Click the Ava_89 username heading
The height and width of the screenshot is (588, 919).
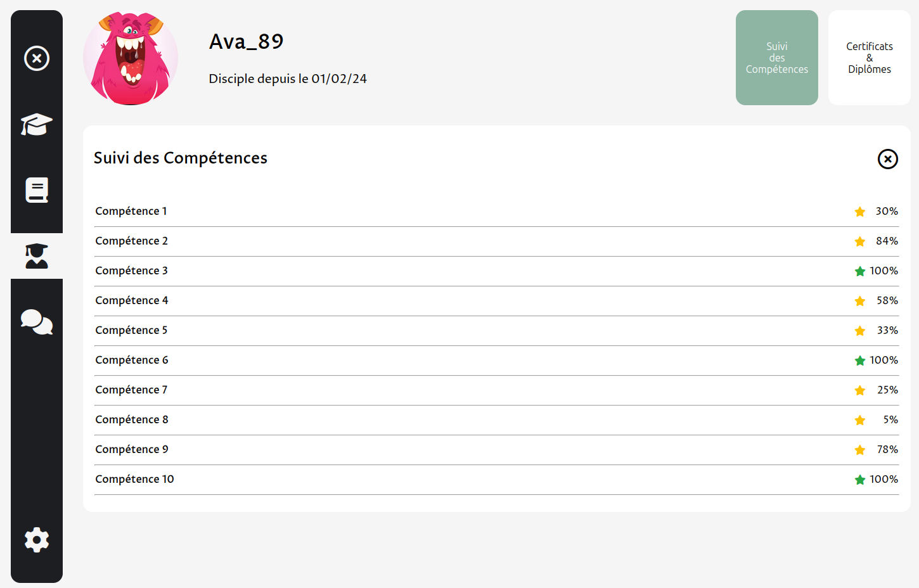[x=247, y=42]
